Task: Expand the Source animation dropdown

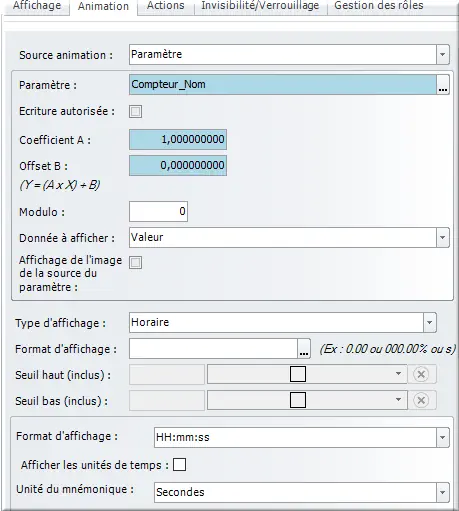Action: [443, 55]
